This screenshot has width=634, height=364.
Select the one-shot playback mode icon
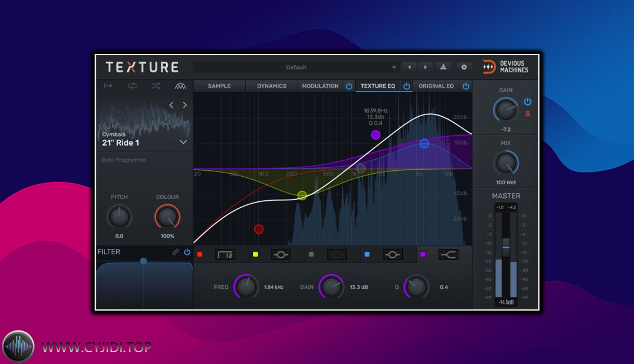[x=108, y=86]
